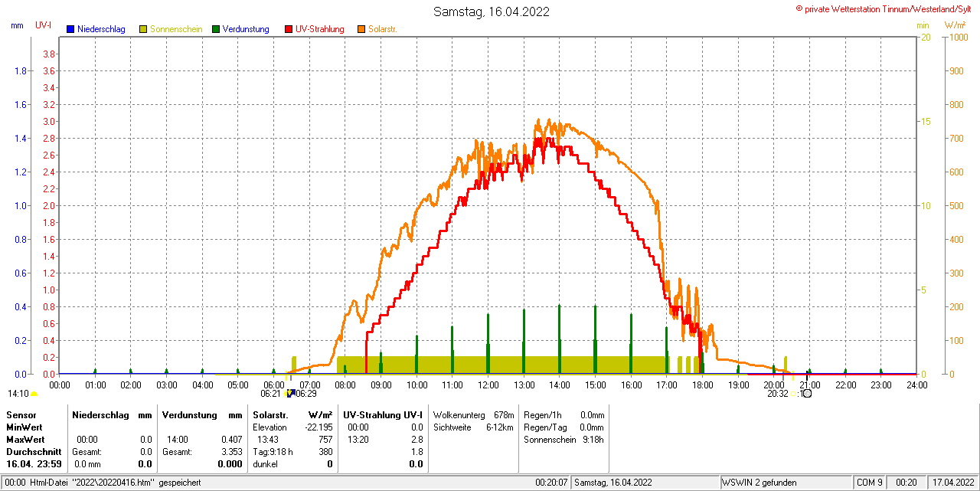
Task: Click the Durchschnitt row label
Action: click(34, 452)
